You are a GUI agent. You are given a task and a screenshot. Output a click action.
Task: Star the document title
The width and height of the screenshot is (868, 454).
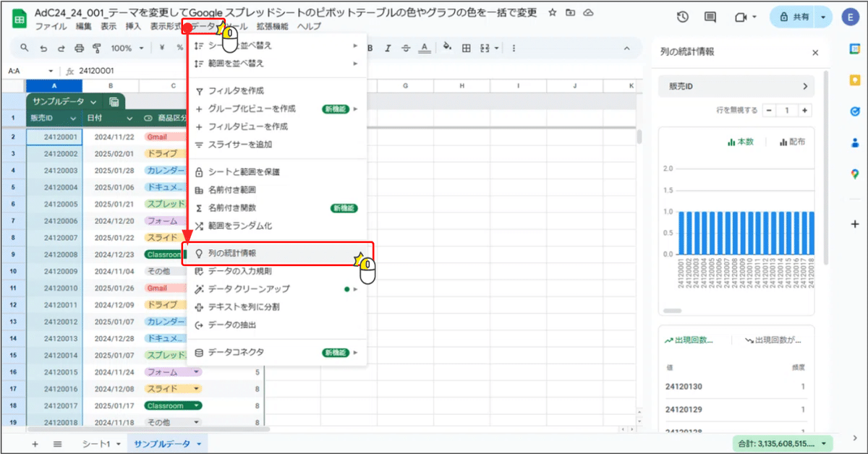[x=553, y=13]
